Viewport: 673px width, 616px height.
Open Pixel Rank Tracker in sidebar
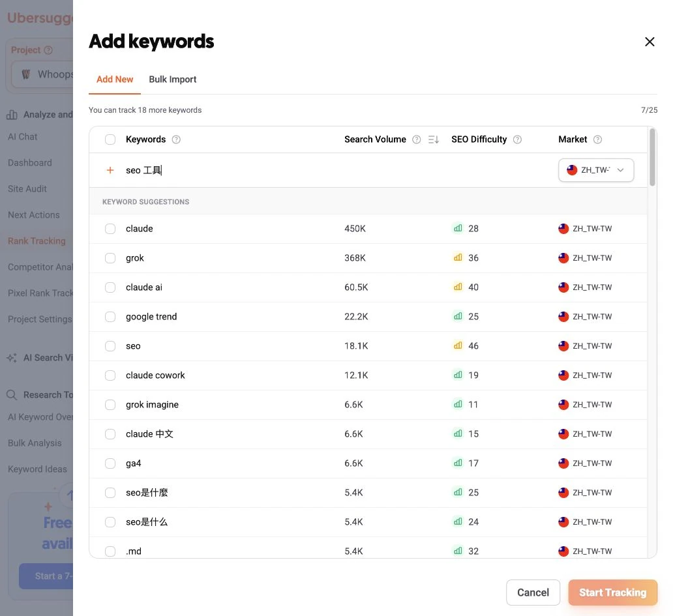[x=40, y=293]
